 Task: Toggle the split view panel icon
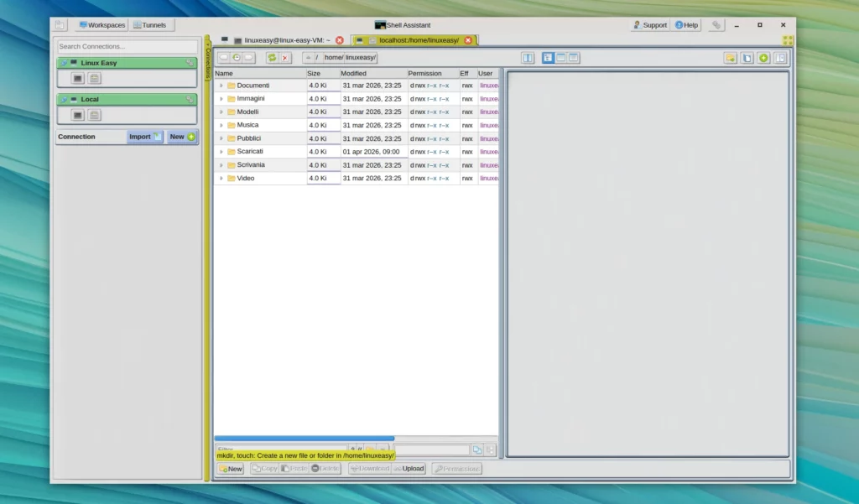pos(528,58)
